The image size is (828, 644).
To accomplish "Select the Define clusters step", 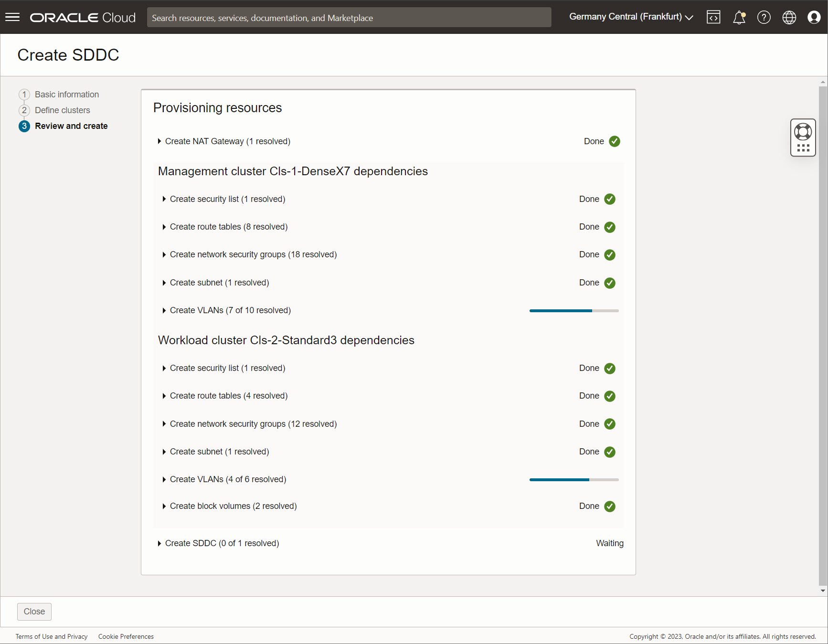I will pyautogui.click(x=62, y=110).
